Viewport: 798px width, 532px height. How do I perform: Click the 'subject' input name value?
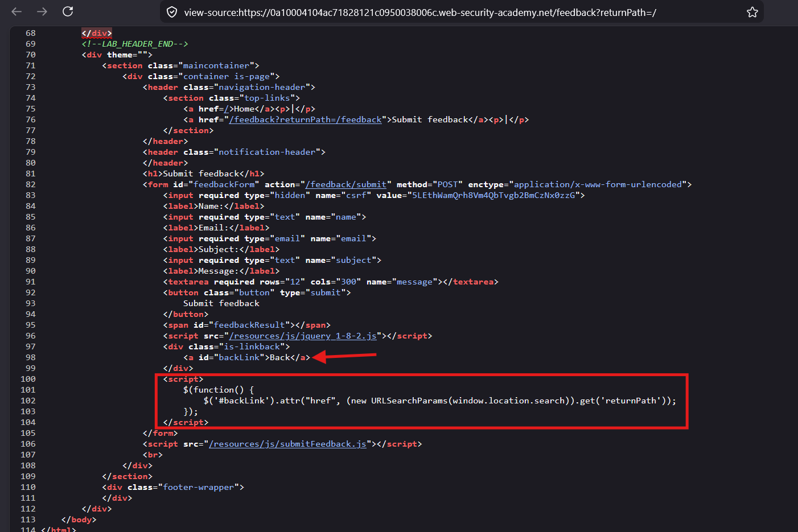353,260
